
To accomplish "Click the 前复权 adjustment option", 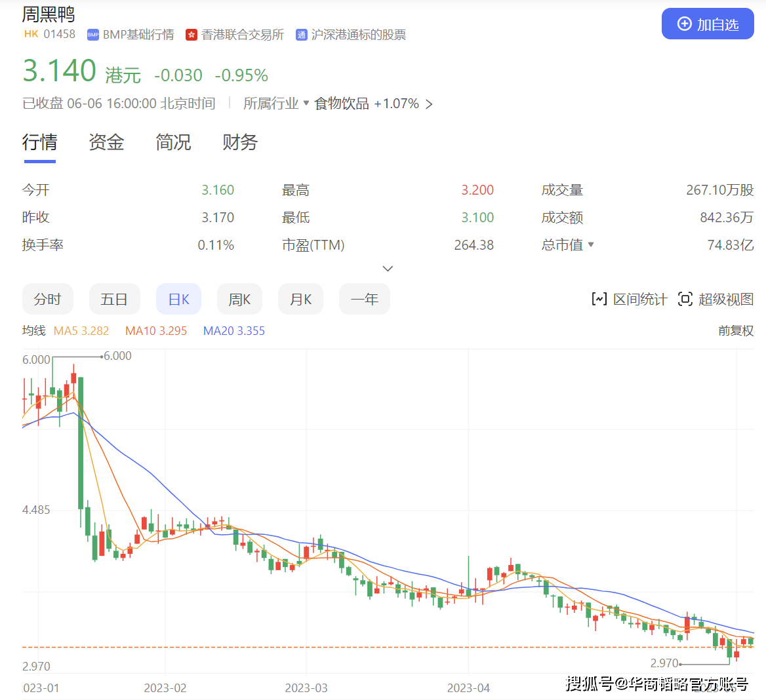I will 736,331.
